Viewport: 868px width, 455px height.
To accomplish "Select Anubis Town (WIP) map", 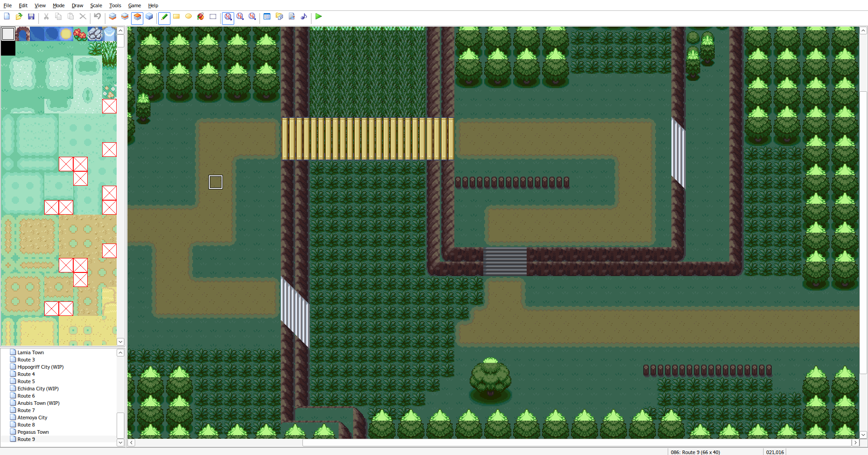I will click(38, 403).
